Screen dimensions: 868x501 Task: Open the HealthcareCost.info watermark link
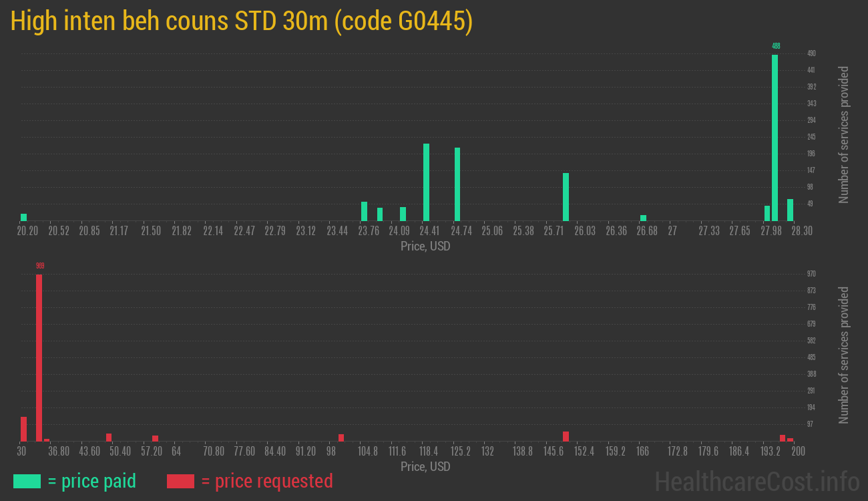point(756,481)
